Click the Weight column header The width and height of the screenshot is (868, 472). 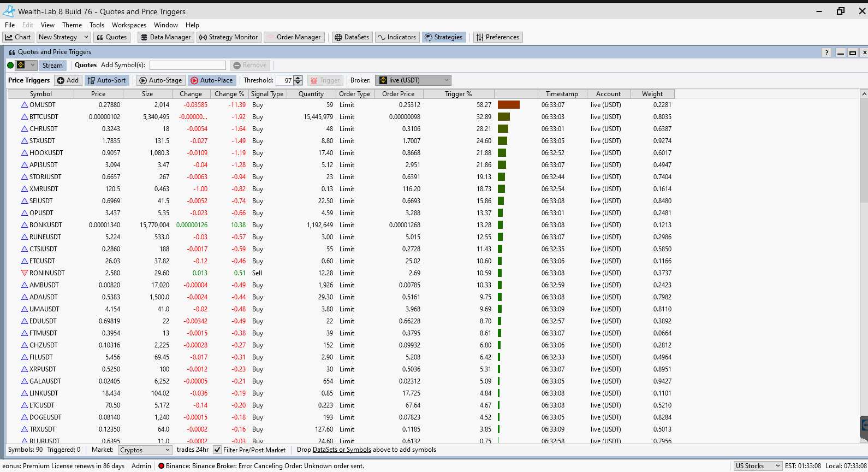pyautogui.click(x=652, y=94)
